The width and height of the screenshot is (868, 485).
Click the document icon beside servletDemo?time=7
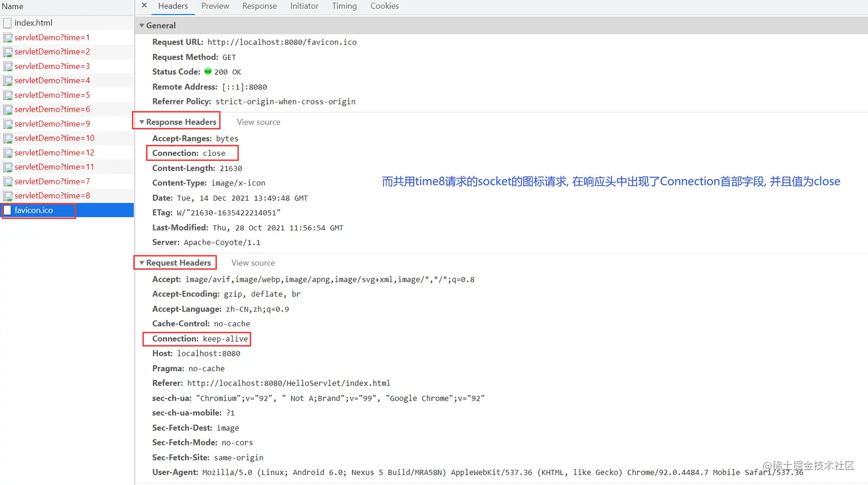(7, 181)
